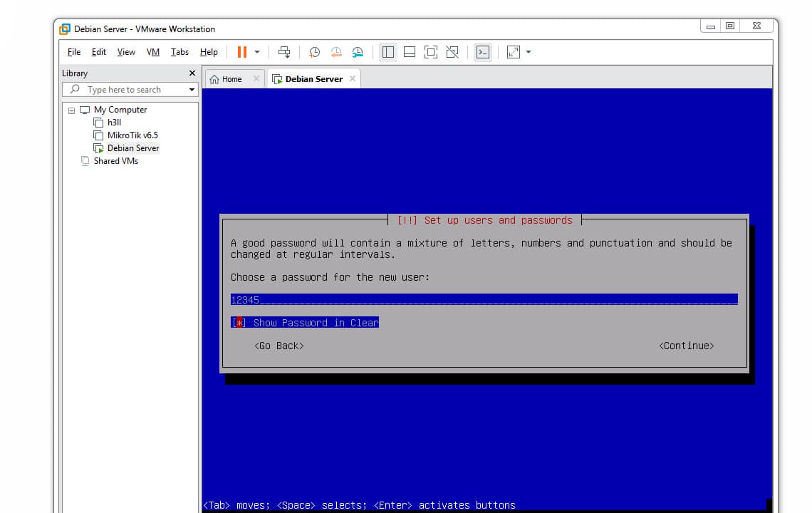This screenshot has width=812, height=513.
Task: Click the library search field
Action: coord(130,90)
